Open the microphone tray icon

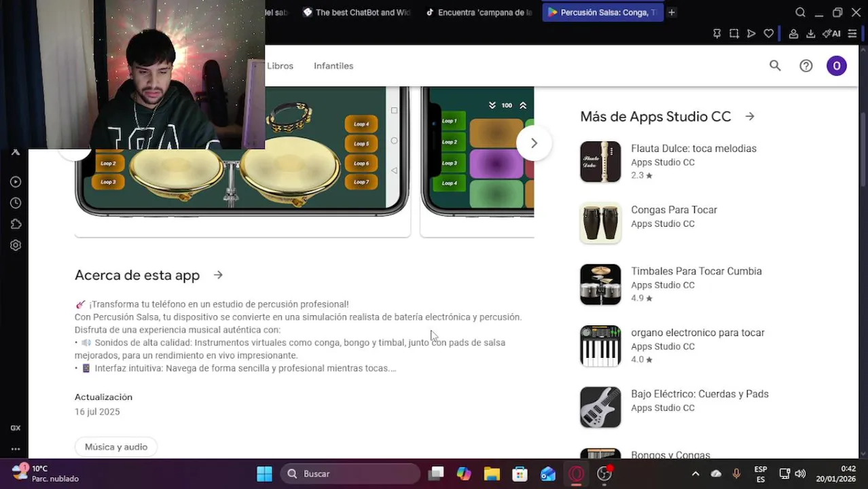click(736, 474)
